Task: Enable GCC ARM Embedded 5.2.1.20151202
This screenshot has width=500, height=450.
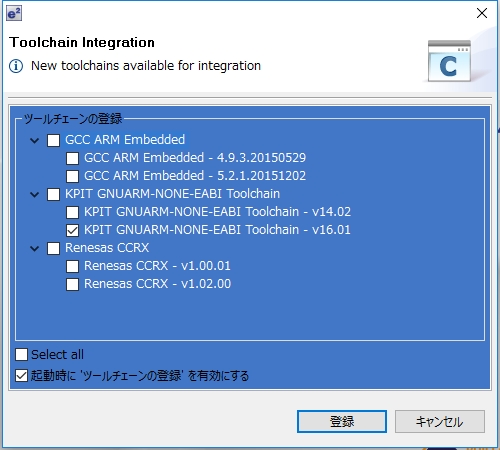Action: coord(72,176)
